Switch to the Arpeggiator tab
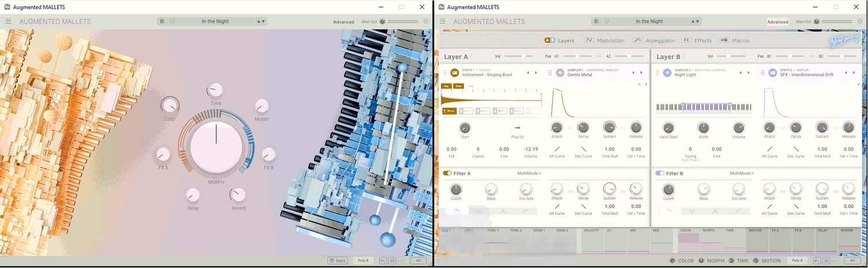 pyautogui.click(x=654, y=41)
